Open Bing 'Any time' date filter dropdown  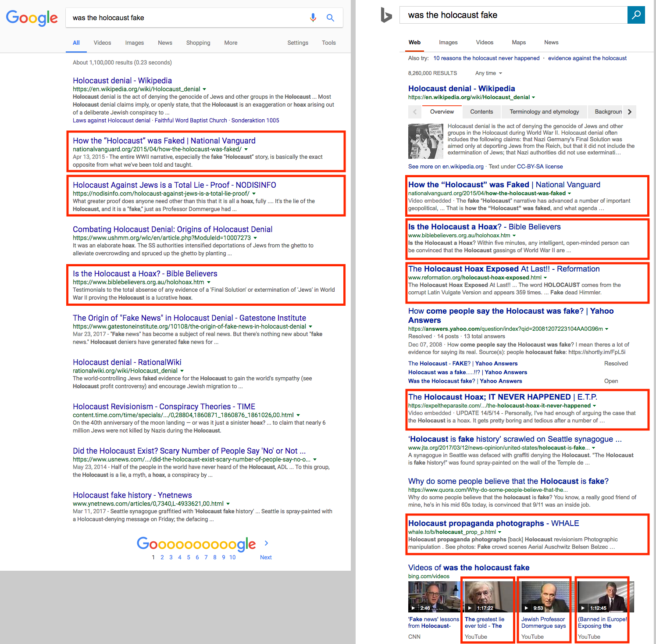(488, 73)
